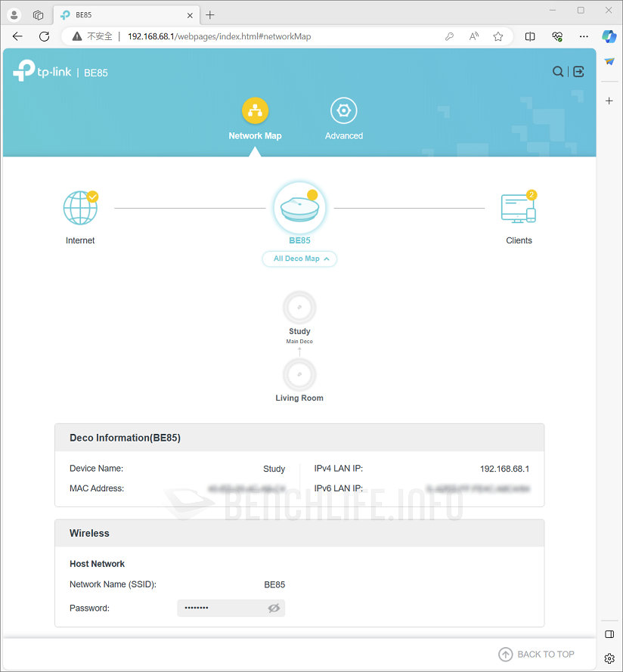Open the Advanced settings section

pos(343,117)
